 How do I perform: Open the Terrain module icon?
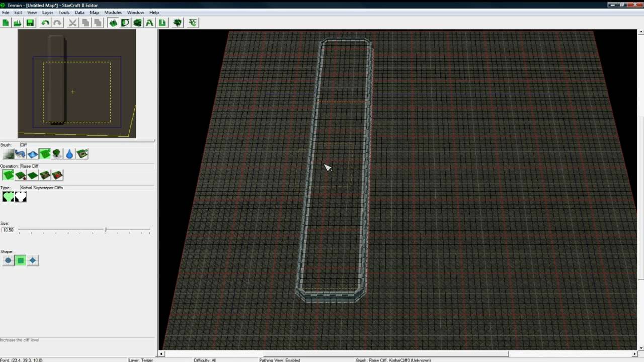[x=113, y=23]
